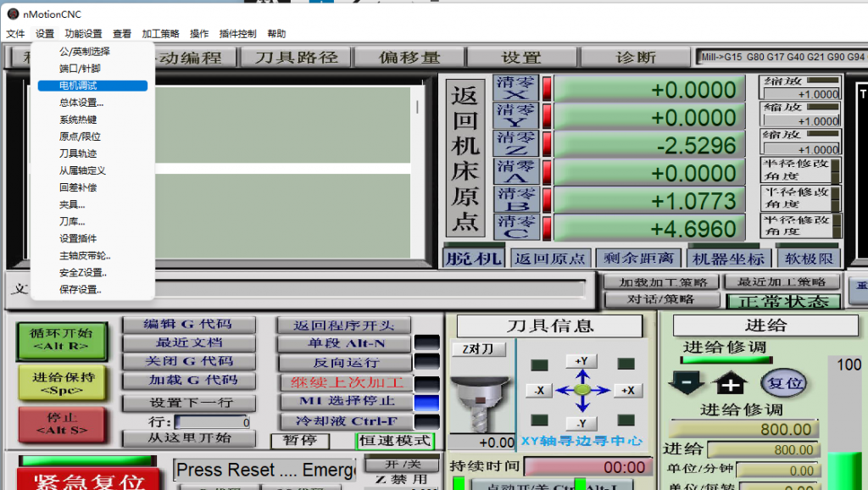Open the 文件 menu

click(x=15, y=34)
